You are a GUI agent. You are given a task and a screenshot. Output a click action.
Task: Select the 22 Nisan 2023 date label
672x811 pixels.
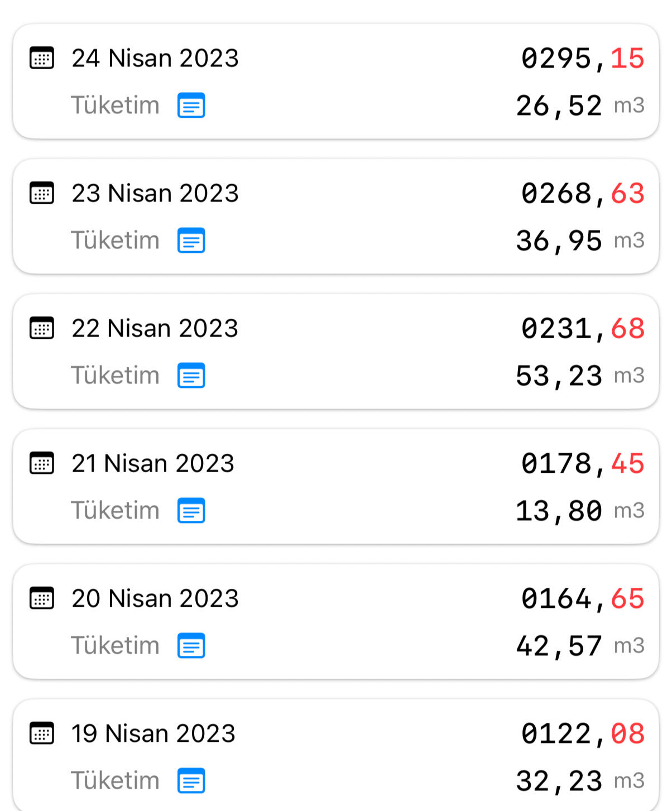155,328
